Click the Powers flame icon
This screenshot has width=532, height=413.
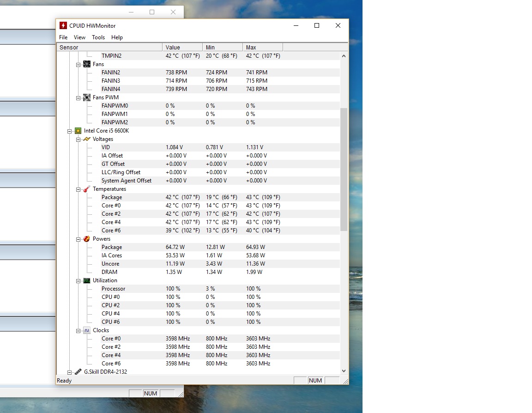86,239
